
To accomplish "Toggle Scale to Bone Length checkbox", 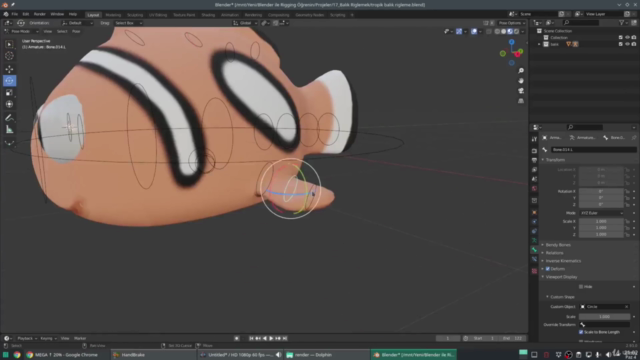I will [581, 332].
